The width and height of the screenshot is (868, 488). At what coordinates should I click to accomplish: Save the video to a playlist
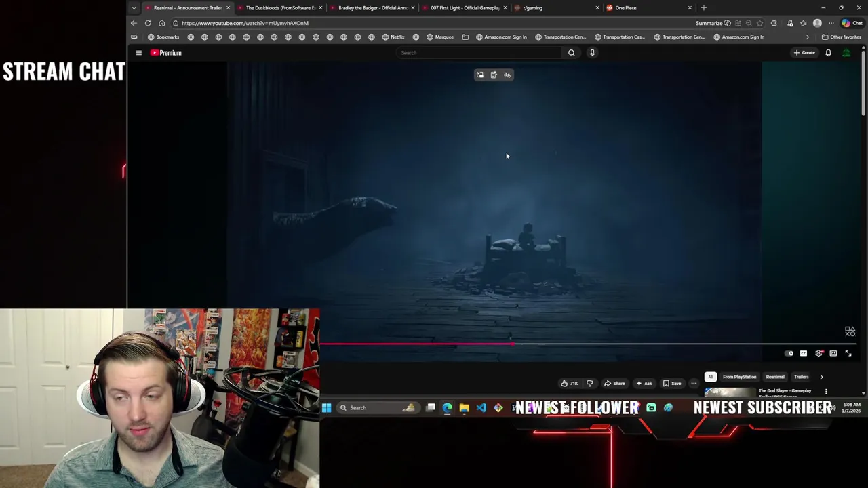[671, 383]
